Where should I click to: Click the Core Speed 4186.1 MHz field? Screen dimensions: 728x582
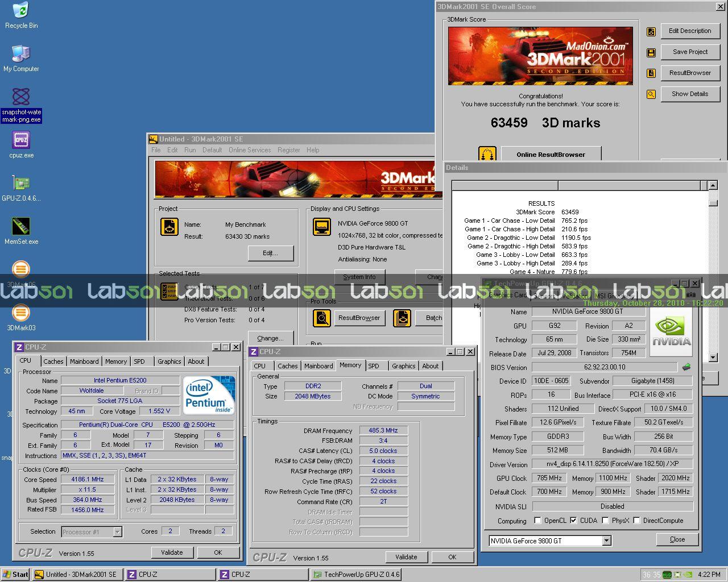click(88, 479)
